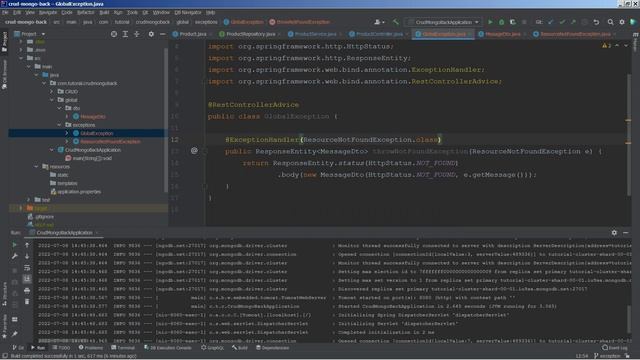Open the DB Execution Console button
This screenshot has height=360, width=640.
pyautogui.click(x=168, y=348)
